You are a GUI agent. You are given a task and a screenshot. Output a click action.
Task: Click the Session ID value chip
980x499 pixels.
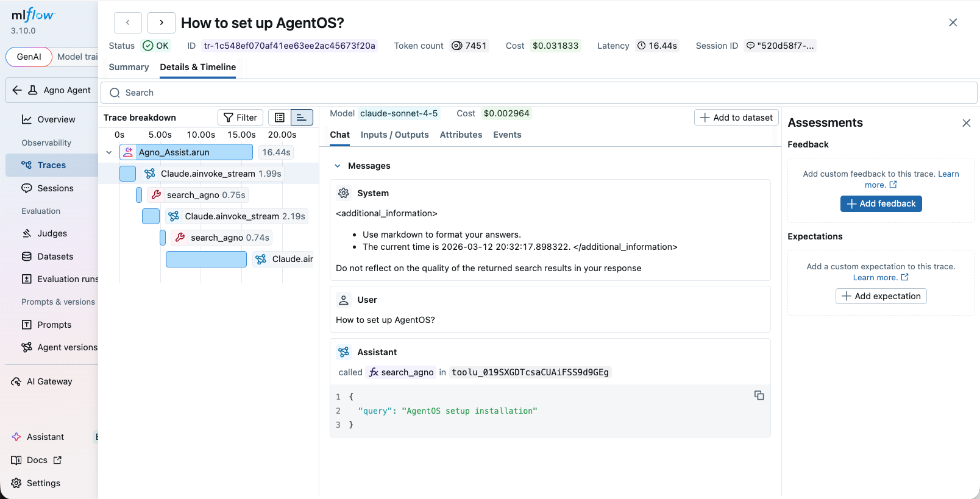(780, 46)
